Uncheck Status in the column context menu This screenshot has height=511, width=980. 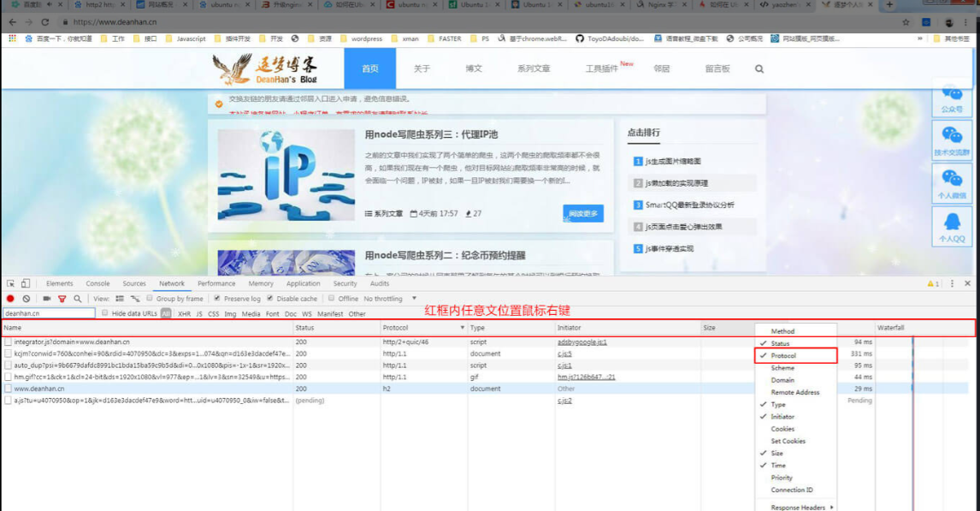pyautogui.click(x=795, y=343)
